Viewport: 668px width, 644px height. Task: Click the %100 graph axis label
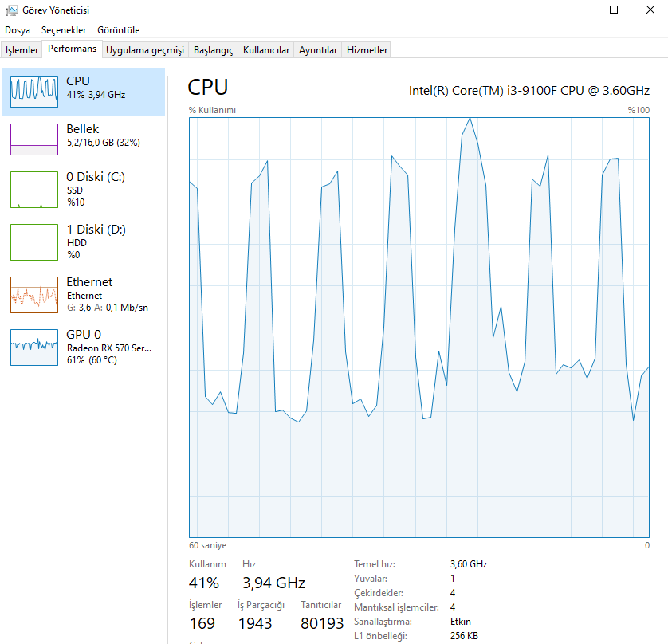click(639, 110)
